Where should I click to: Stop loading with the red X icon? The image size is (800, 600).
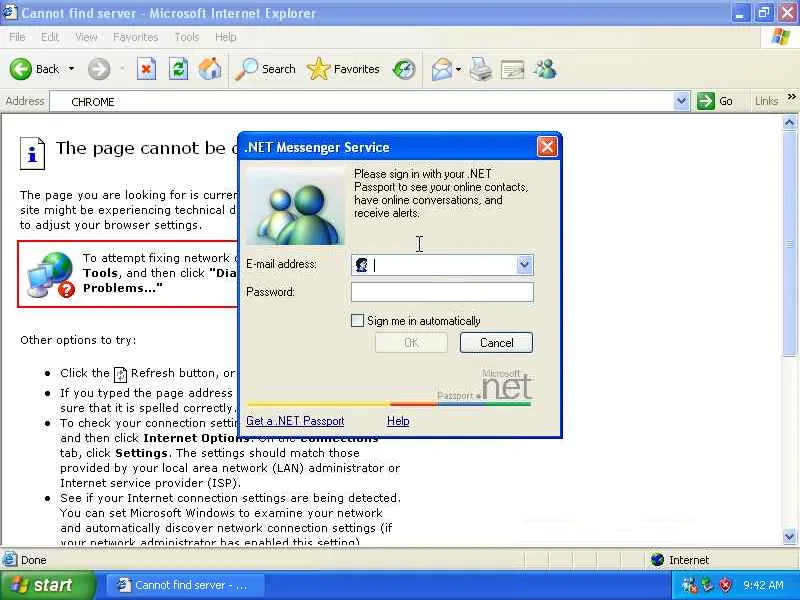click(x=146, y=69)
